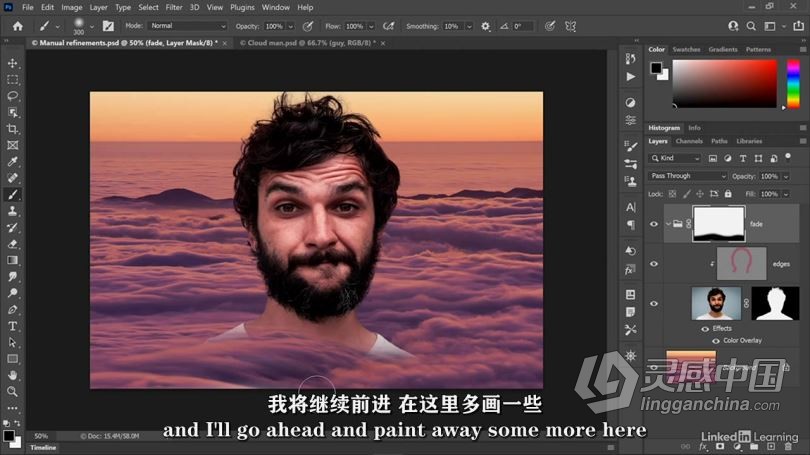The height and width of the screenshot is (455, 810).
Task: Open the brush Opacity slider dropdown
Action: 291,26
